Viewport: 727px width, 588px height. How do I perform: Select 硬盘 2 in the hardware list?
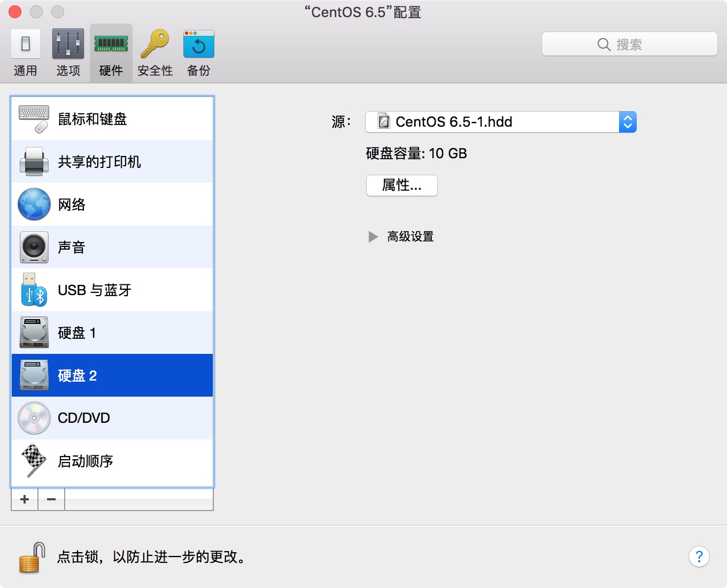click(112, 375)
